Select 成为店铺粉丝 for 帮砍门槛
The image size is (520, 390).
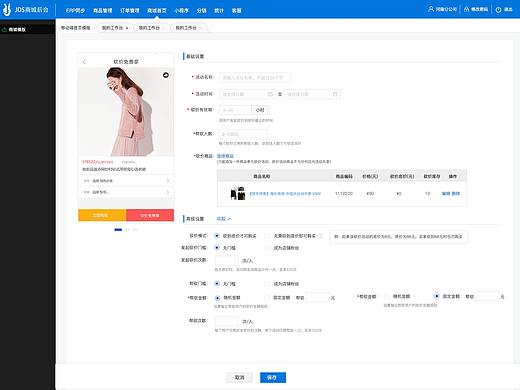click(x=267, y=284)
